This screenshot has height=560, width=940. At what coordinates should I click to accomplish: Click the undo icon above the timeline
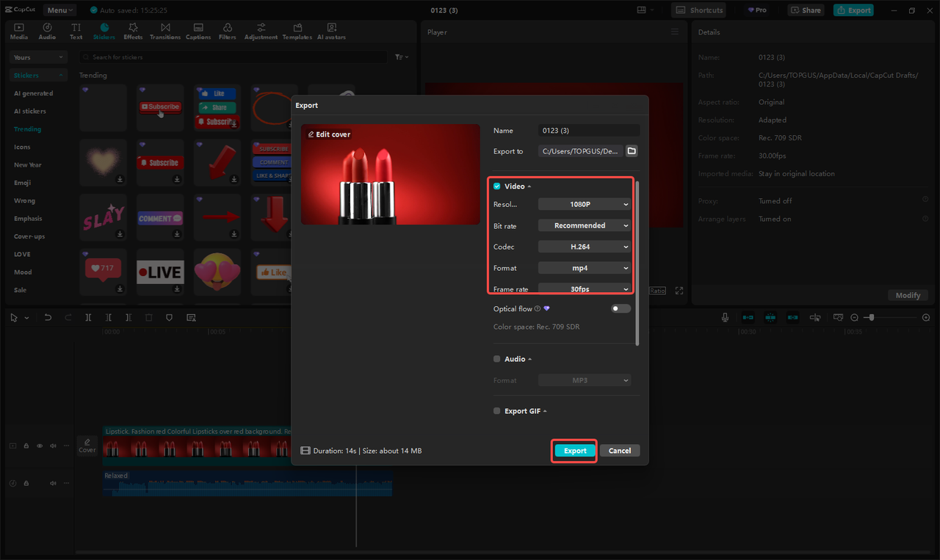(48, 317)
